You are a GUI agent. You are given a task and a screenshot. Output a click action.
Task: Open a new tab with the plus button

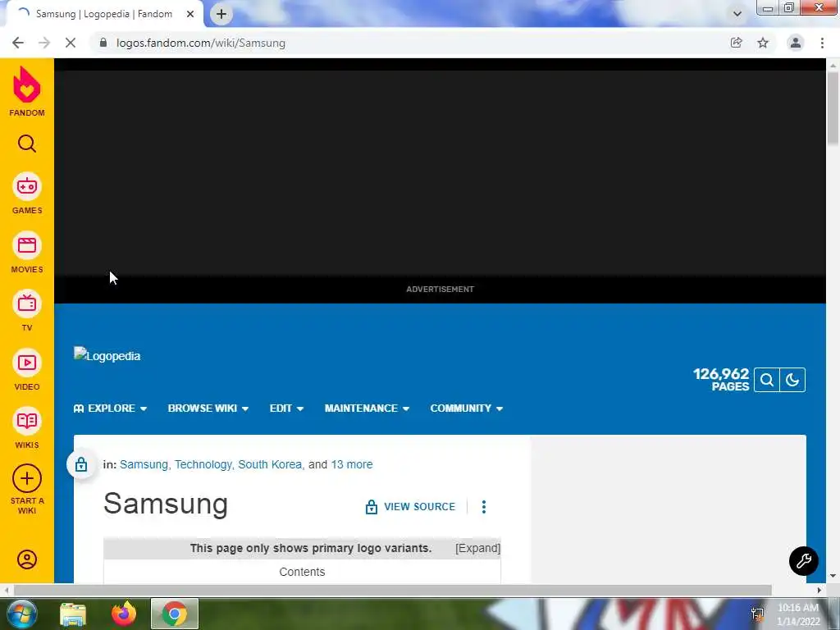point(221,14)
